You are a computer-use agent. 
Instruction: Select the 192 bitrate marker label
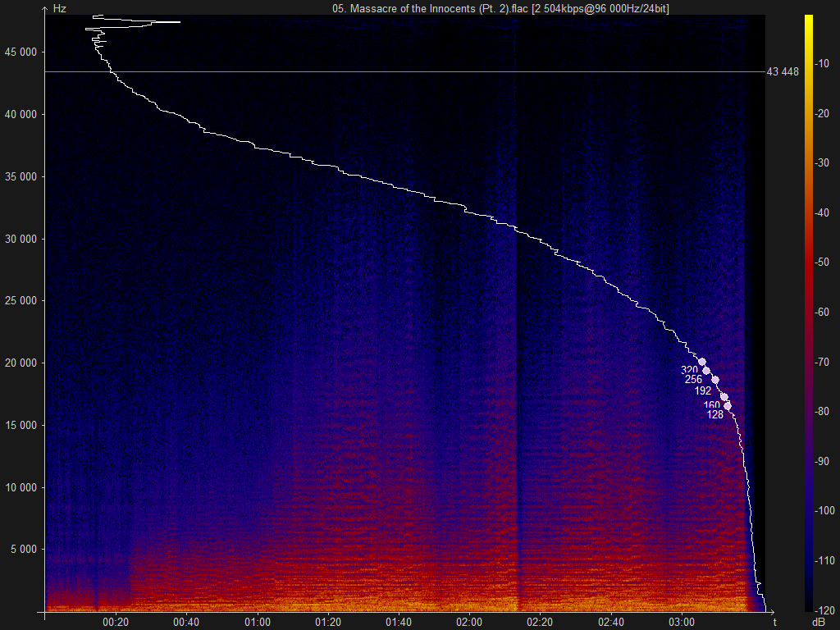[703, 391]
